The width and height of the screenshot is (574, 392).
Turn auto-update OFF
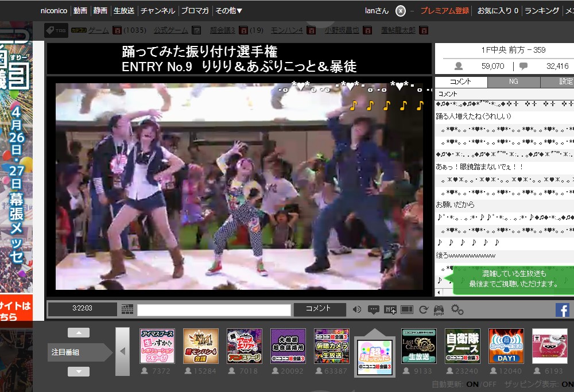click(490, 385)
